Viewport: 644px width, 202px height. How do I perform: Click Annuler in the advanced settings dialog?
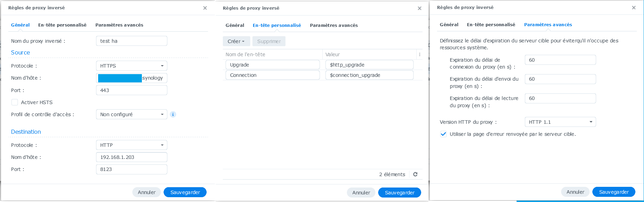click(575, 192)
